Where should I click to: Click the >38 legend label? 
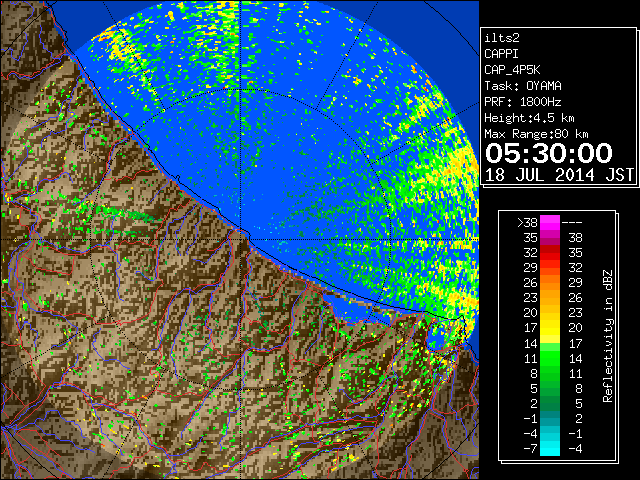527,223
